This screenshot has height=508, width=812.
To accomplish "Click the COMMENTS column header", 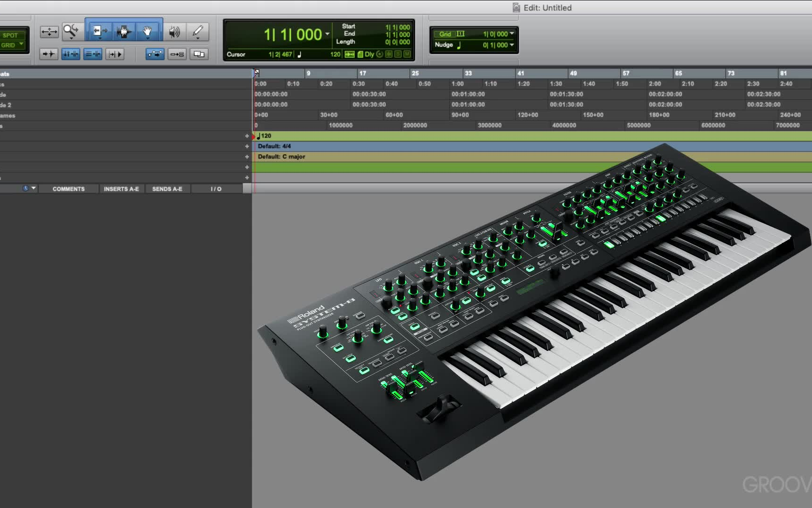I will [69, 189].
